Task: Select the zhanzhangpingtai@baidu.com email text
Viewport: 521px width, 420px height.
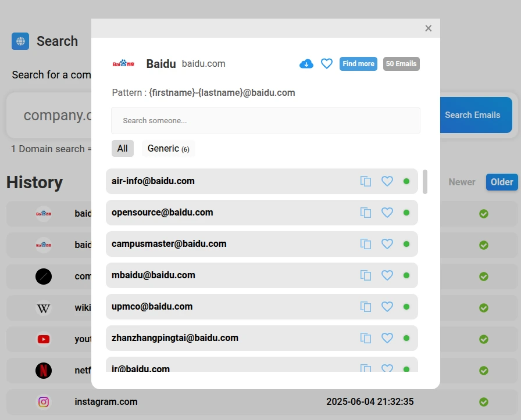Action: point(175,338)
